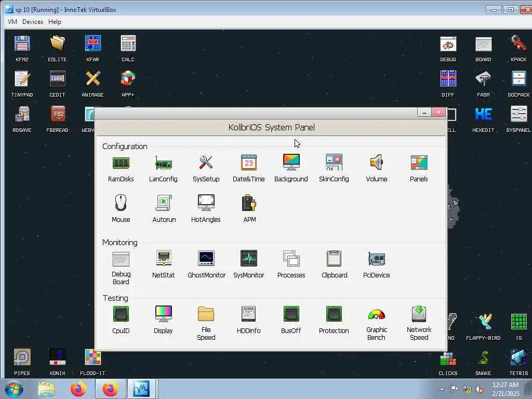
Task: Launch BusOff test
Action: [x=291, y=320]
